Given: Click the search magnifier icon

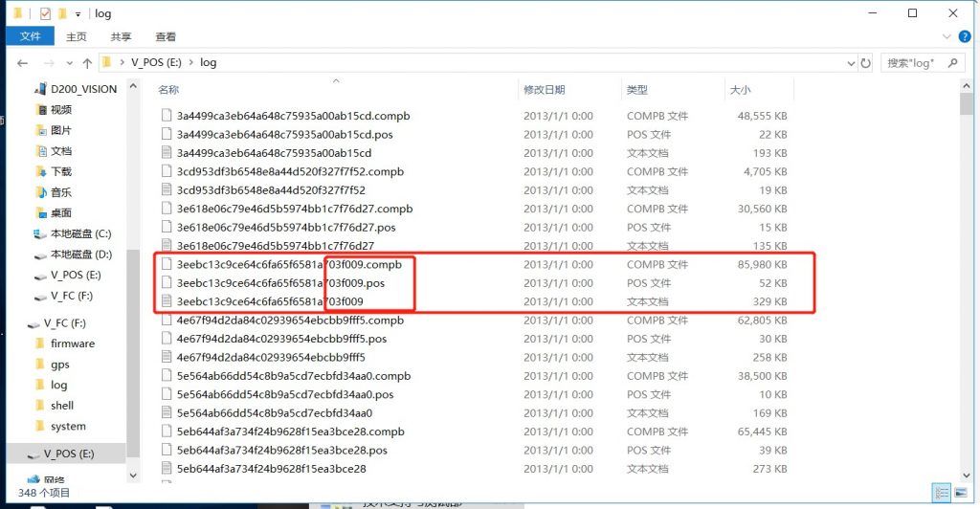Looking at the screenshot, I should tap(952, 63).
